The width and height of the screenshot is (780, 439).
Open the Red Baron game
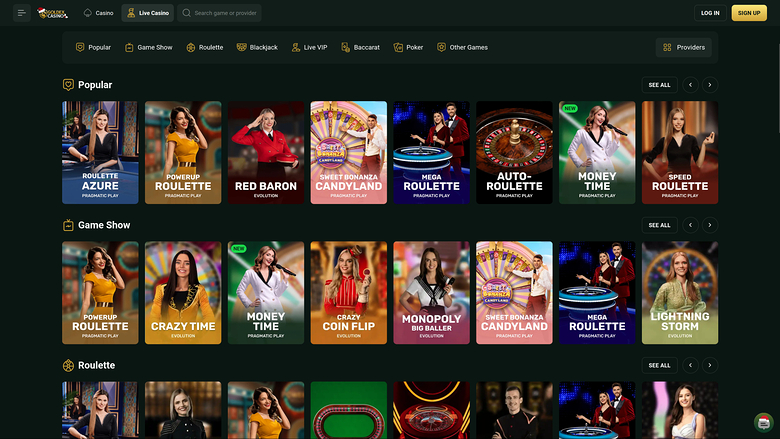266,153
